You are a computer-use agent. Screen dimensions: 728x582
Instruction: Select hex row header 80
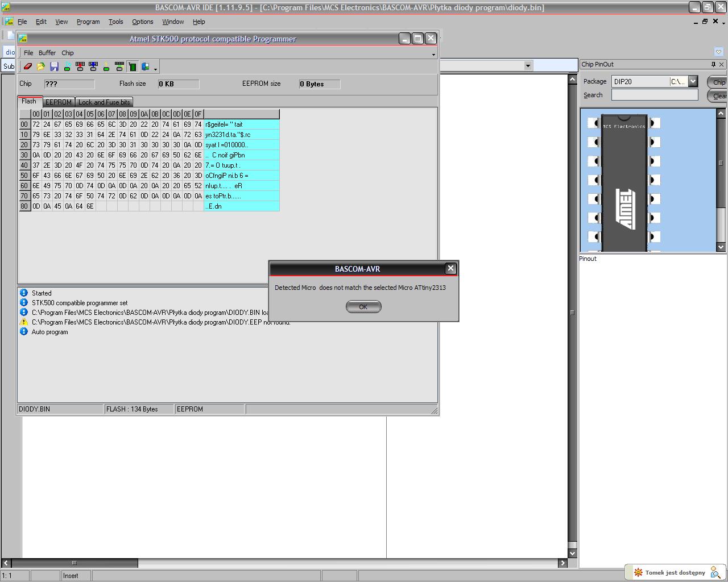24,206
